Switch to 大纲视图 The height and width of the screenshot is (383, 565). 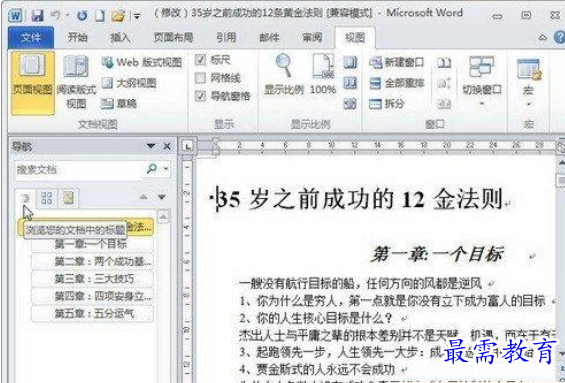click(x=129, y=83)
